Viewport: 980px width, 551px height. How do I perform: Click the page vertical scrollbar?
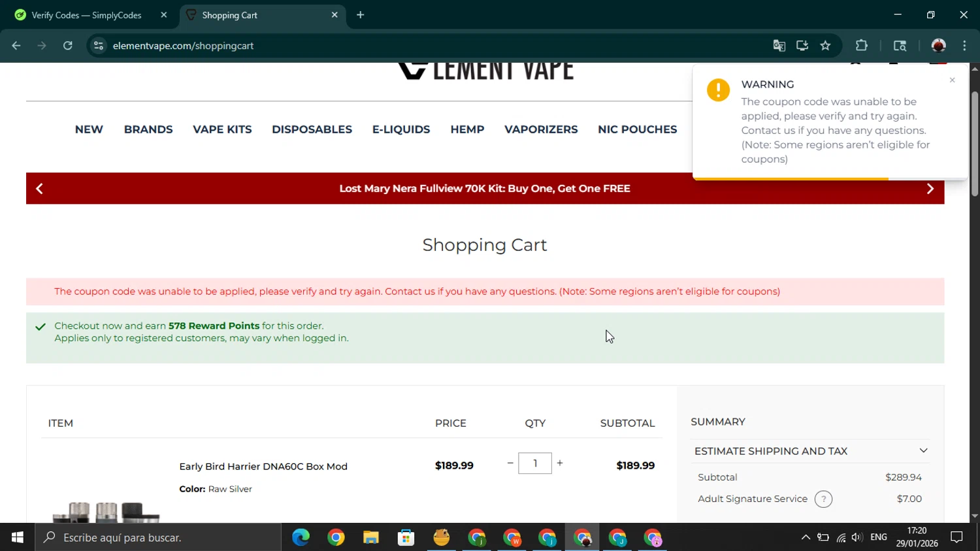click(975, 144)
